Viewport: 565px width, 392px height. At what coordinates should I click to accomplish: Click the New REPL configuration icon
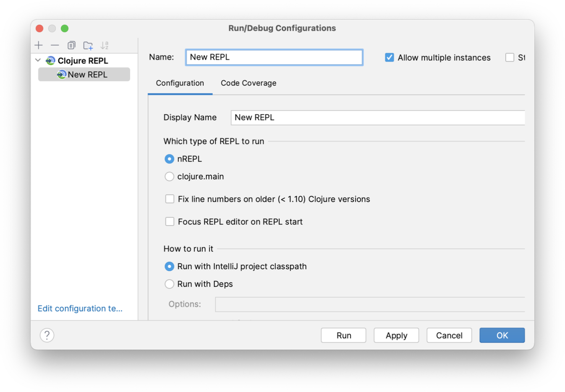(62, 75)
